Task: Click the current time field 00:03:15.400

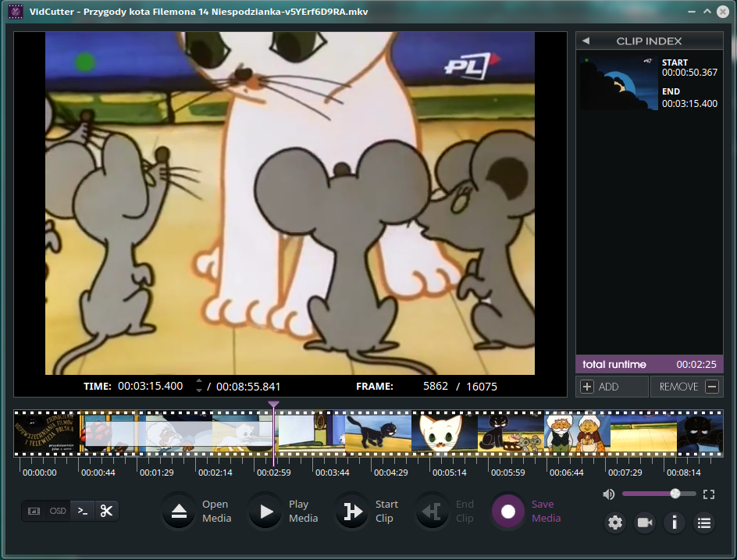Action: pos(151,386)
